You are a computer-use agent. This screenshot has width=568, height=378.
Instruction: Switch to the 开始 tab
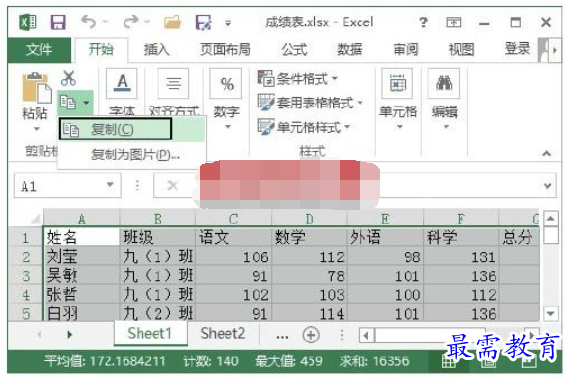coord(101,49)
